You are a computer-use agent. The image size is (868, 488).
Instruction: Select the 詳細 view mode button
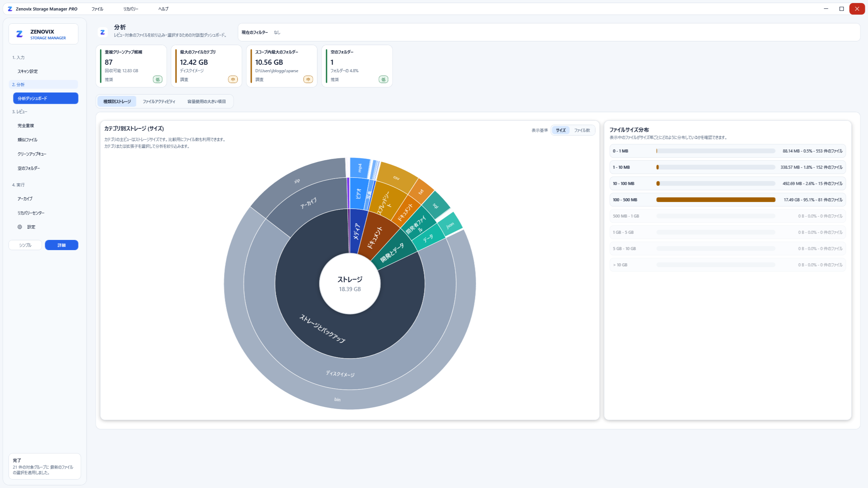coord(62,245)
